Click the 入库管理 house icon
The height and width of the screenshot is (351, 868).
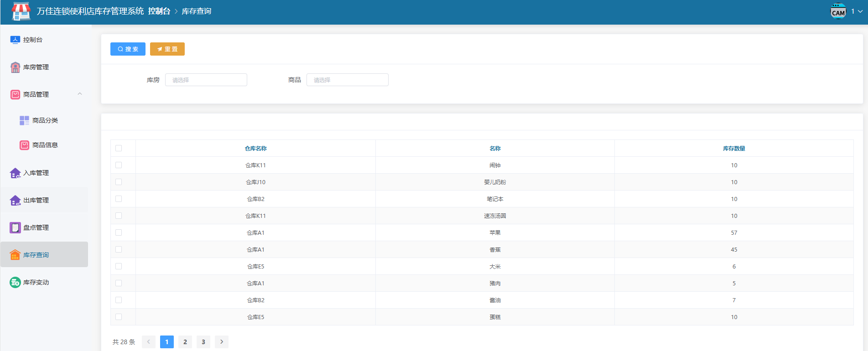(15, 173)
